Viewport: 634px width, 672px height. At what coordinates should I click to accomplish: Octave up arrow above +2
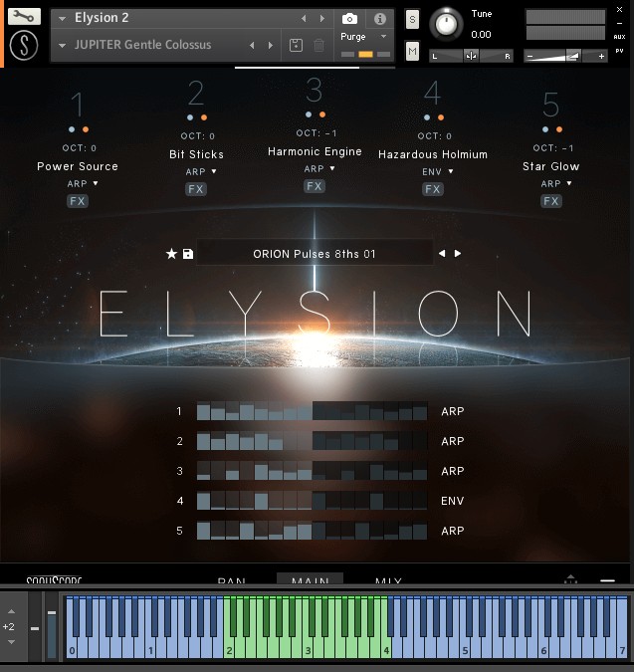pyautogui.click(x=12, y=611)
